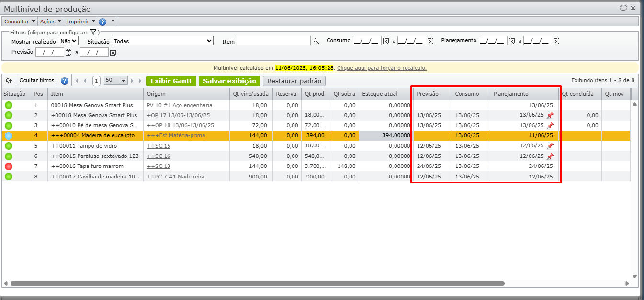Click the filter funnel configuration icon
The height and width of the screenshot is (300, 644).
click(x=93, y=32)
